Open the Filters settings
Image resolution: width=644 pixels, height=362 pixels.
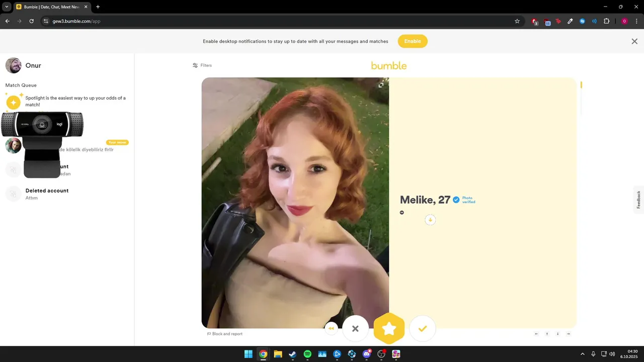pyautogui.click(x=202, y=65)
